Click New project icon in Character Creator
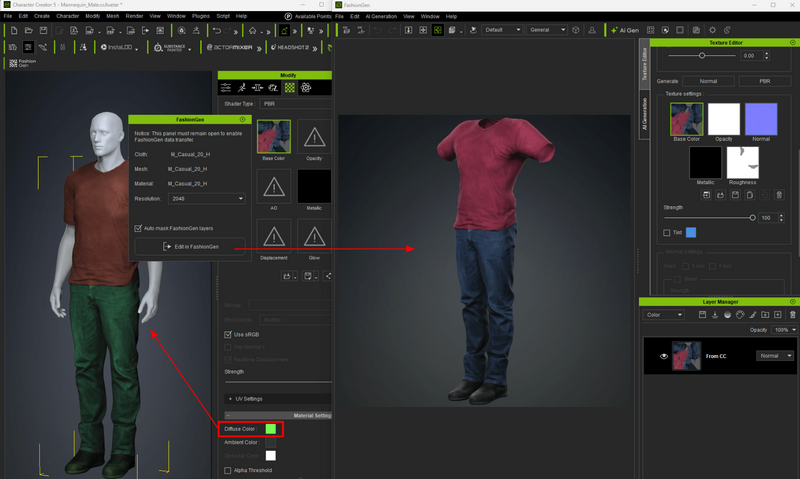Image resolution: width=800 pixels, height=479 pixels. [x=14, y=31]
